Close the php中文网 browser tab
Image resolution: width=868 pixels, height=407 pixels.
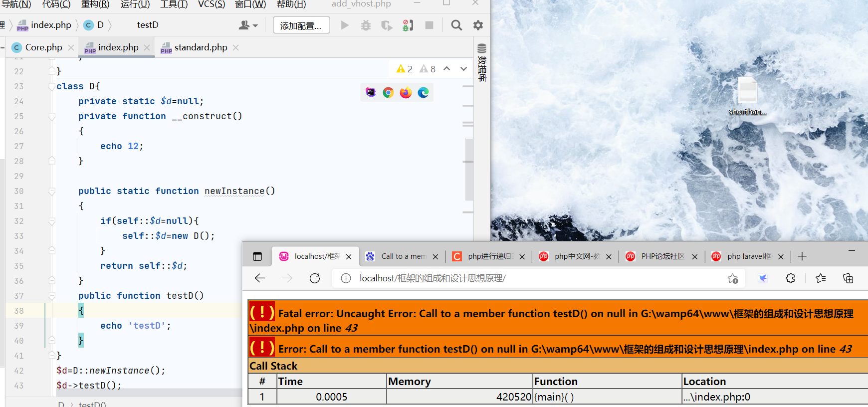(x=609, y=256)
